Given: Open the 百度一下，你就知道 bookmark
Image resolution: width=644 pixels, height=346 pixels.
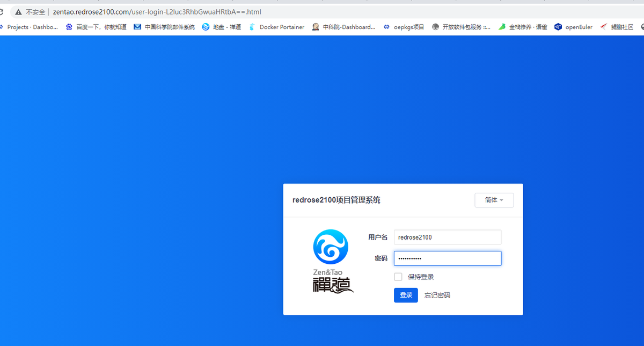Looking at the screenshot, I should tap(101, 27).
